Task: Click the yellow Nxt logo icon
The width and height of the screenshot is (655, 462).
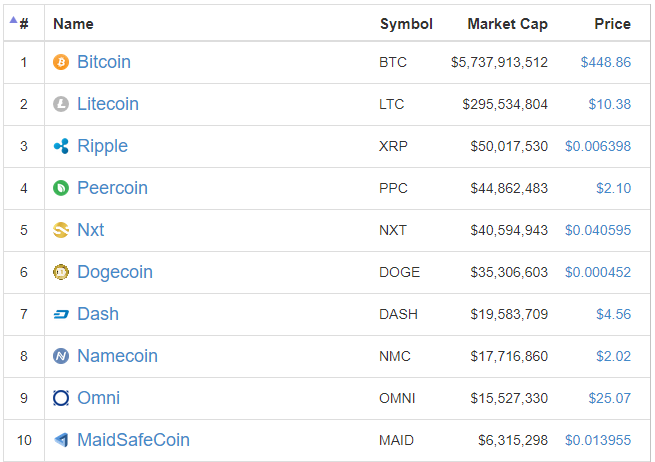Action: (x=61, y=230)
